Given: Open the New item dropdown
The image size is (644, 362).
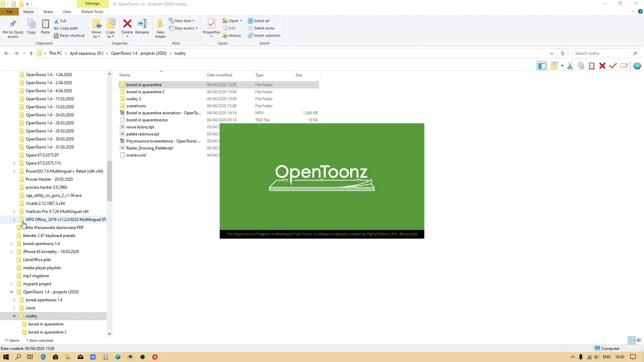Looking at the screenshot, I should (x=182, y=21).
